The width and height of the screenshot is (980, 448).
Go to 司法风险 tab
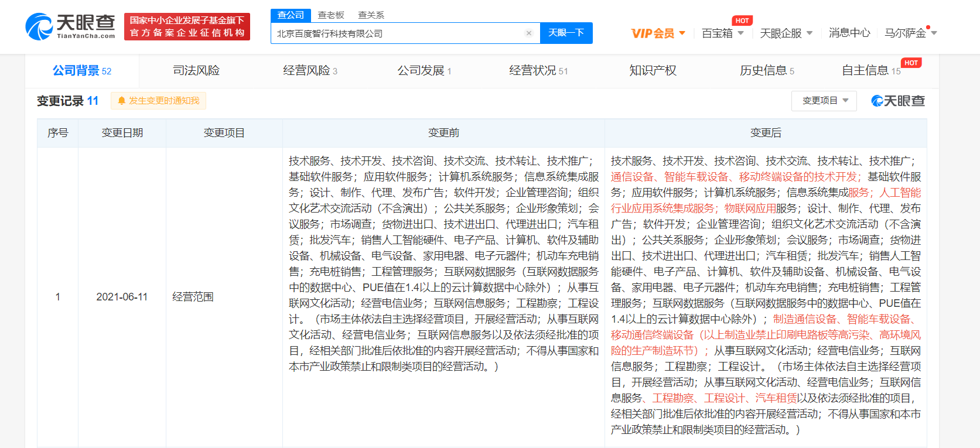(196, 71)
